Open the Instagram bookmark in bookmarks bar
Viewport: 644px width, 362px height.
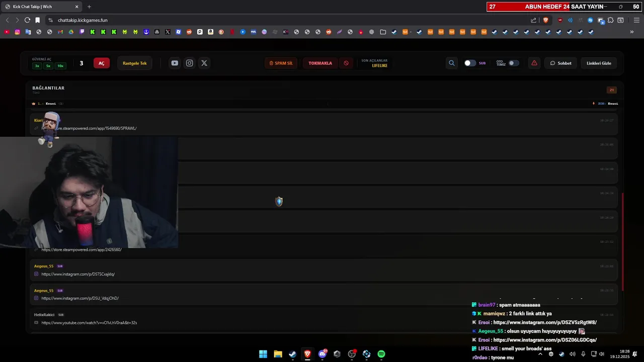click(x=17, y=32)
